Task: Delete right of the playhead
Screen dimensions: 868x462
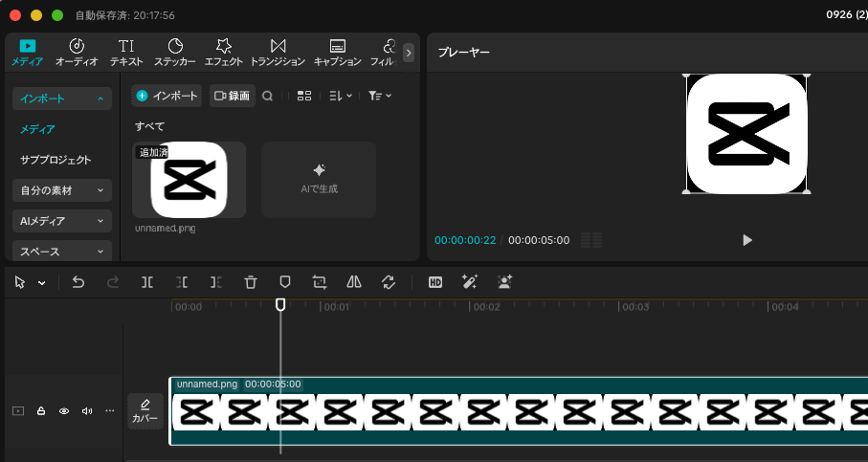Action: (x=216, y=283)
